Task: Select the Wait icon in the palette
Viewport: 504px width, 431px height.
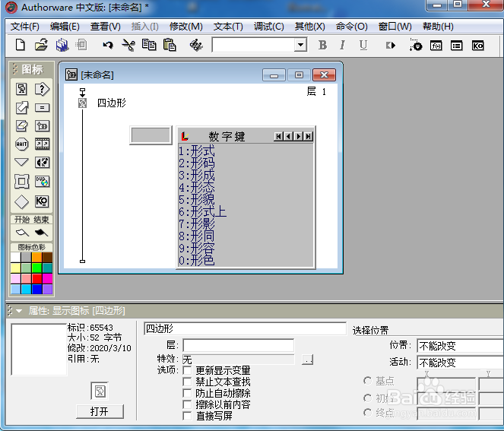Action: 21,144
